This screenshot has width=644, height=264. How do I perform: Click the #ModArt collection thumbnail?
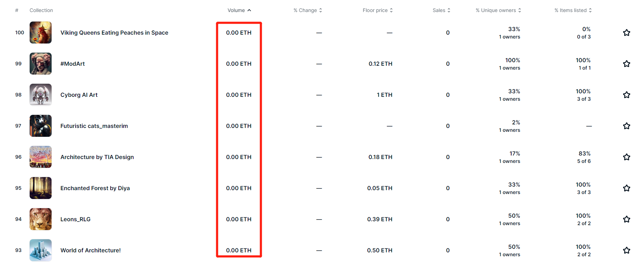[41, 64]
